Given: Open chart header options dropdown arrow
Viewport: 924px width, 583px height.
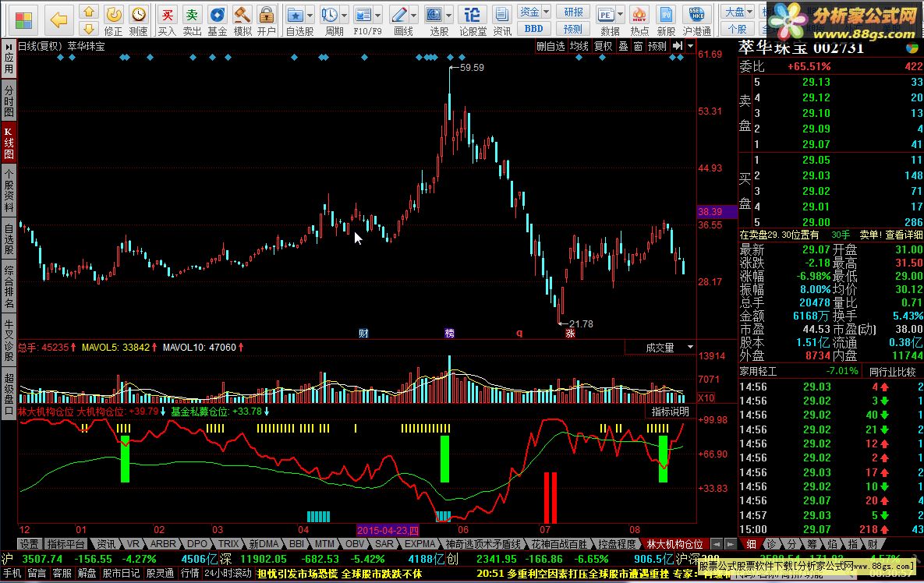Looking at the screenshot, I should [690, 46].
